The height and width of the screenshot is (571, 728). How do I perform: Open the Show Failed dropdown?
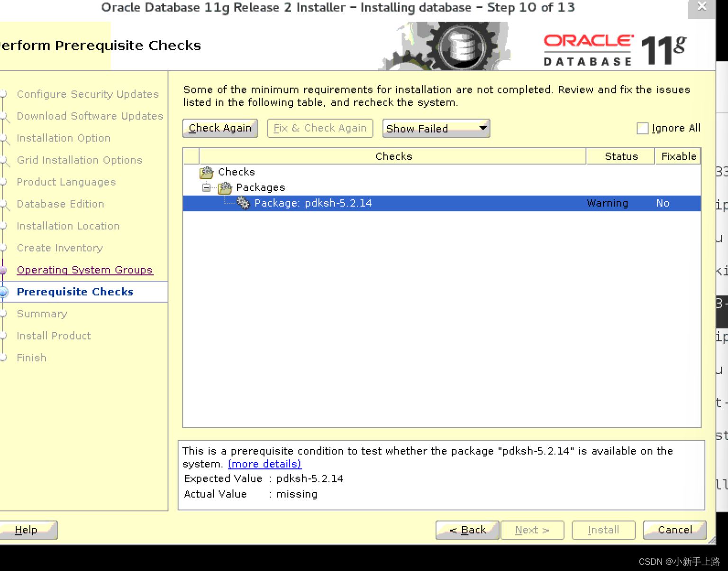coord(436,129)
